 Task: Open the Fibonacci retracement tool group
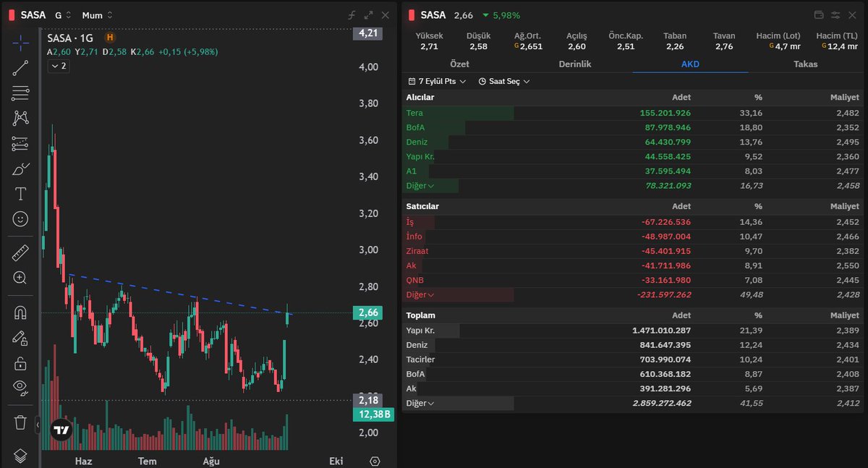pyautogui.click(x=20, y=93)
